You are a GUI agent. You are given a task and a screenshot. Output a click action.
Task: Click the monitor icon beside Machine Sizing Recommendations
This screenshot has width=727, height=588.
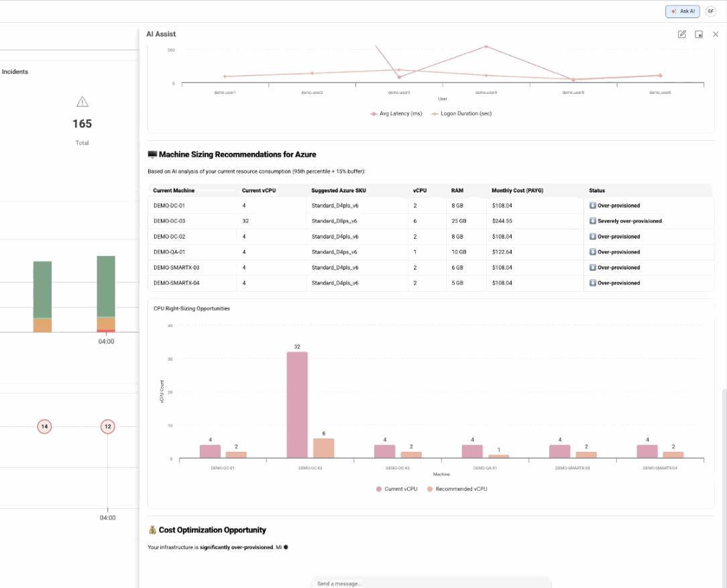(152, 154)
